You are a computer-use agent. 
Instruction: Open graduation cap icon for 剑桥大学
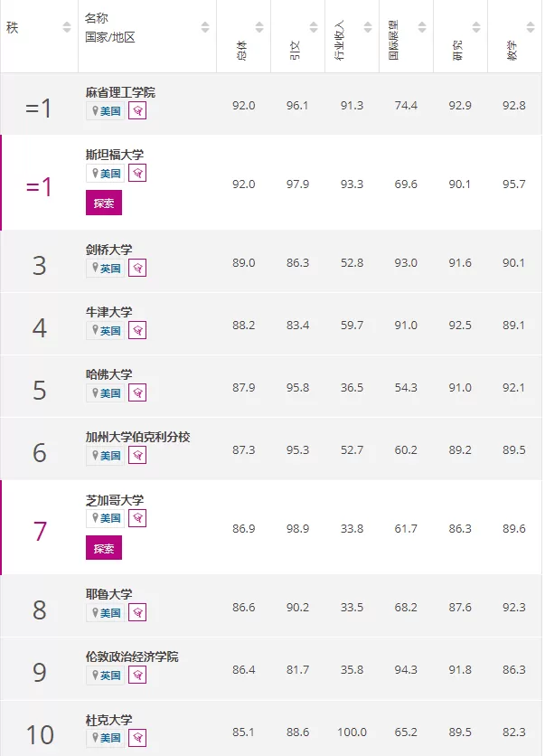point(137,268)
